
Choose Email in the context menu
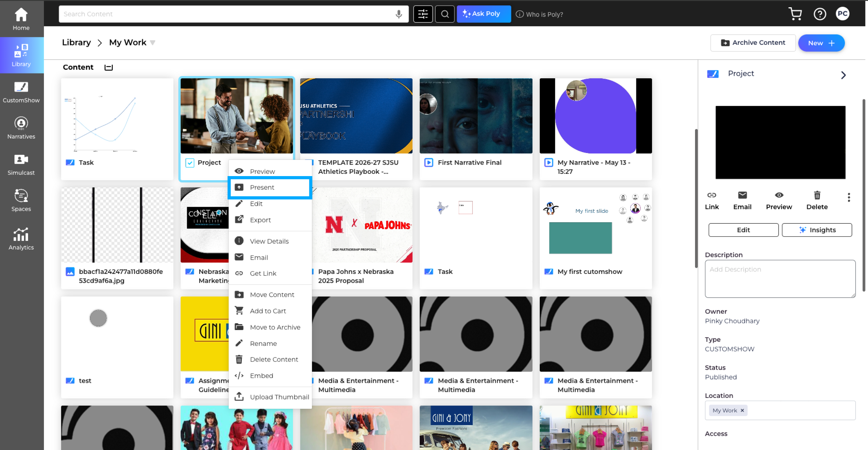tap(270, 257)
